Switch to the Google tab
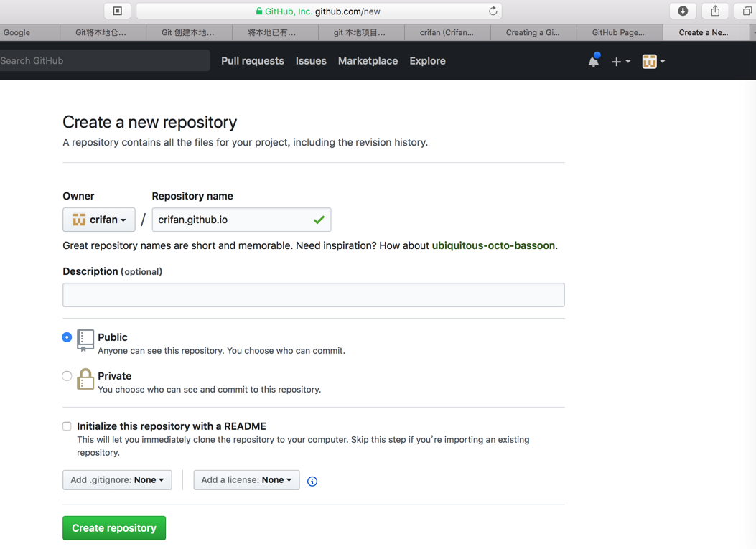 click(30, 32)
